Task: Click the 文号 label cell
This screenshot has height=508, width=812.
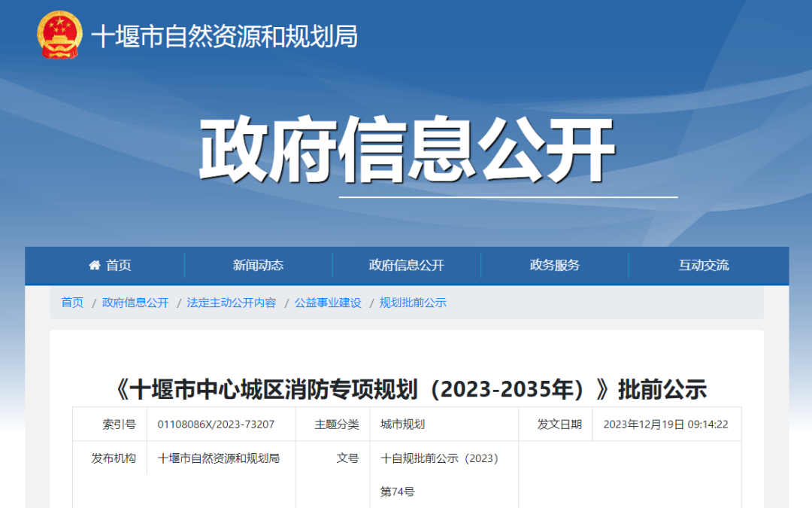Action: pos(347,458)
